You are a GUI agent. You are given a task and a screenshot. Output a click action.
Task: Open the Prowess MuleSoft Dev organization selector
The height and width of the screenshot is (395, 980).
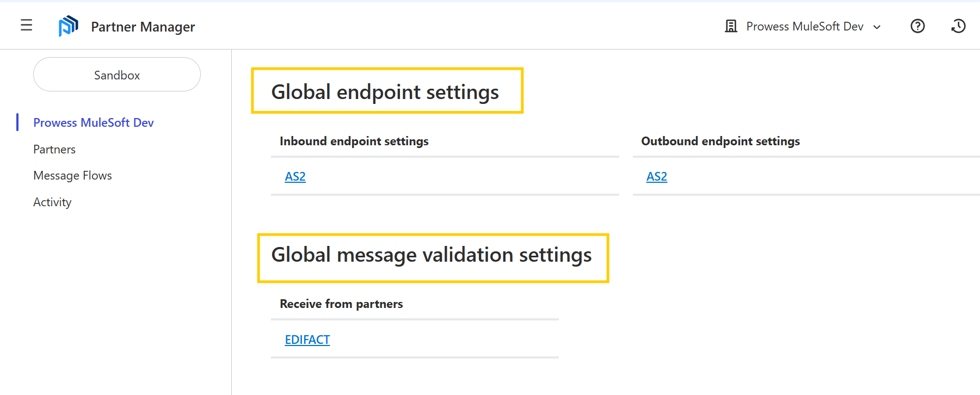tap(804, 26)
